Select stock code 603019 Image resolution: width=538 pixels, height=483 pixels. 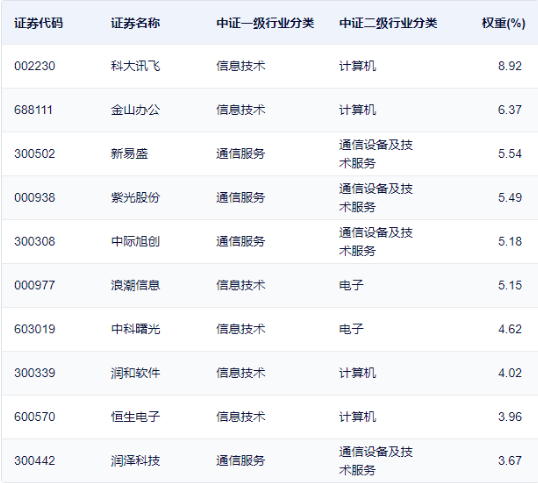coord(35,329)
